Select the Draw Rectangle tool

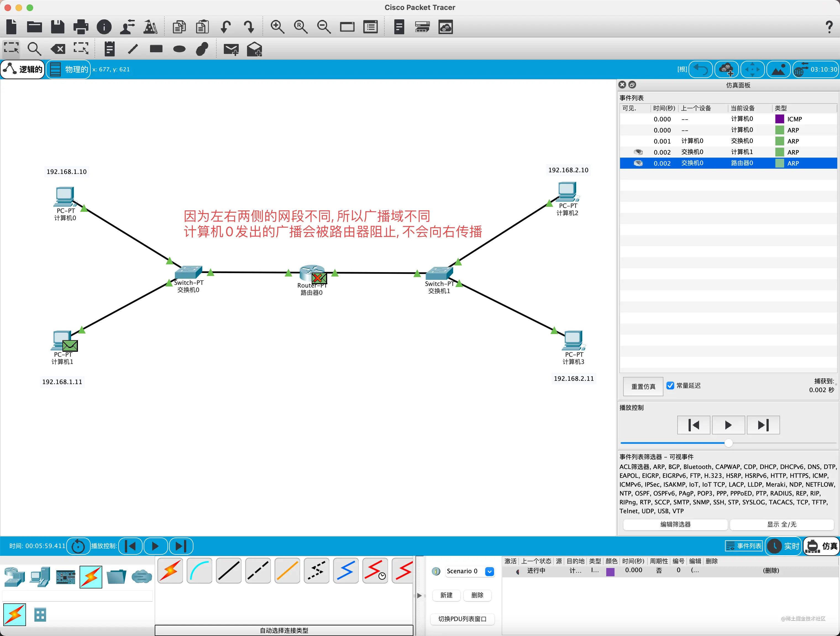(156, 49)
